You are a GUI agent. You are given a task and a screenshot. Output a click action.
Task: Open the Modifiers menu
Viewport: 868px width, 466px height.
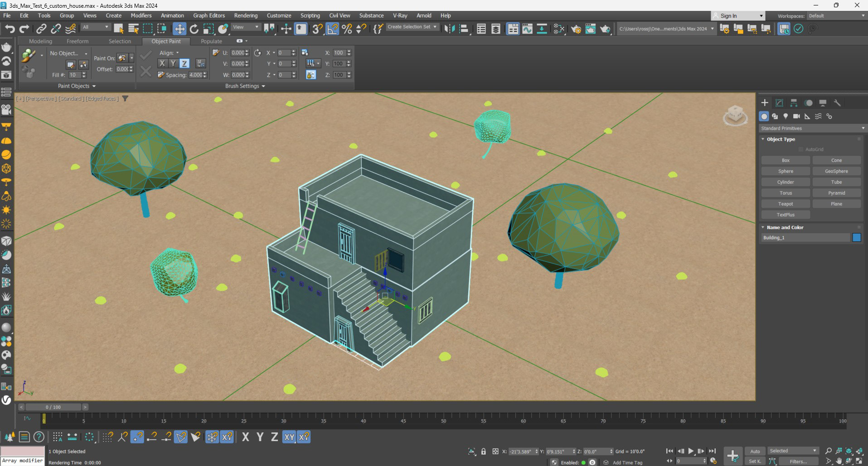pos(141,15)
